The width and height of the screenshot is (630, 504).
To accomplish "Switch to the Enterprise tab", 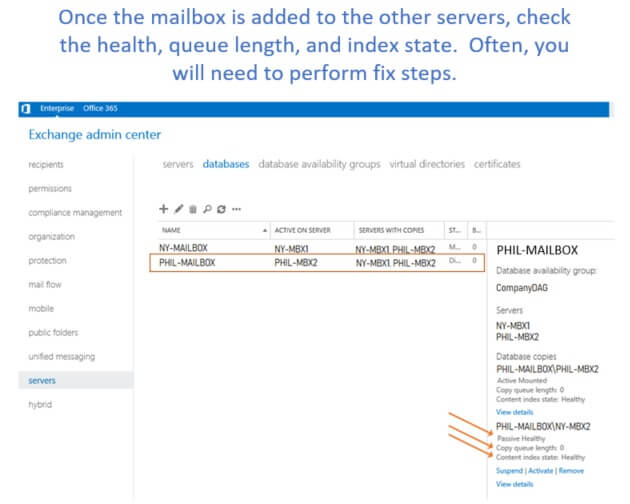I will (57, 108).
